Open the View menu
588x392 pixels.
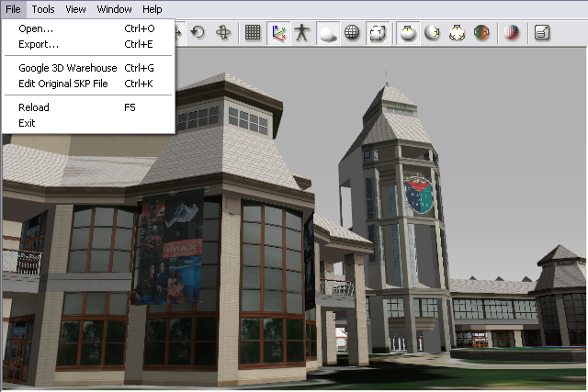point(76,9)
